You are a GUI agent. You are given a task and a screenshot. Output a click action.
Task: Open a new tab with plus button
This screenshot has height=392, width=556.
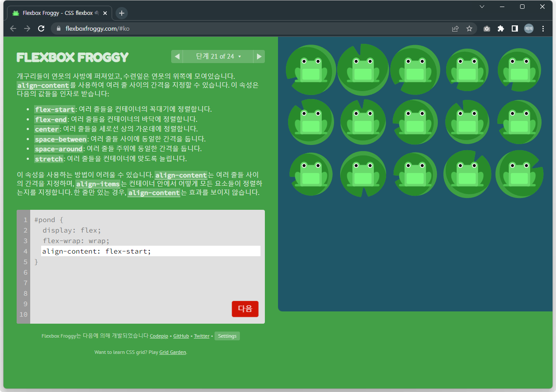pyautogui.click(x=122, y=13)
